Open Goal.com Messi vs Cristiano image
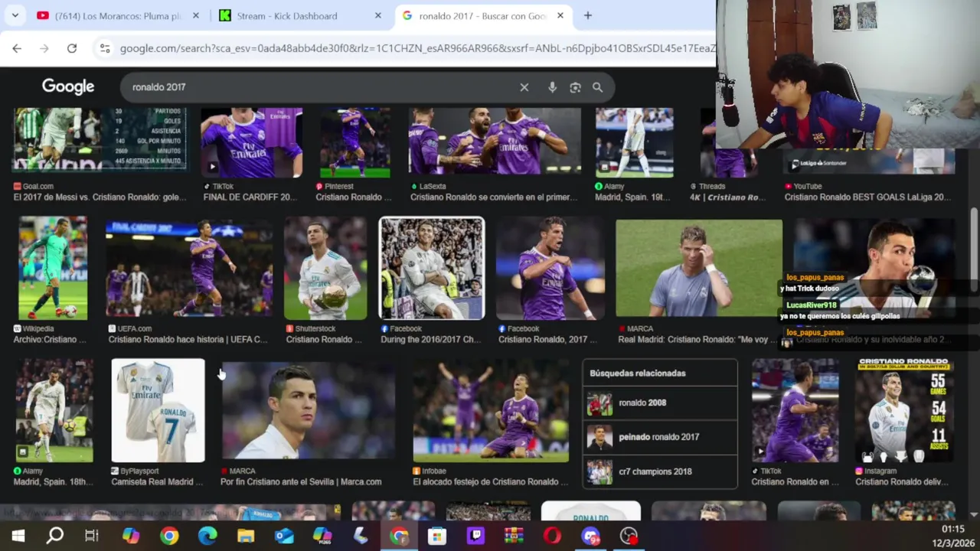This screenshot has height=551, width=980. click(100, 139)
